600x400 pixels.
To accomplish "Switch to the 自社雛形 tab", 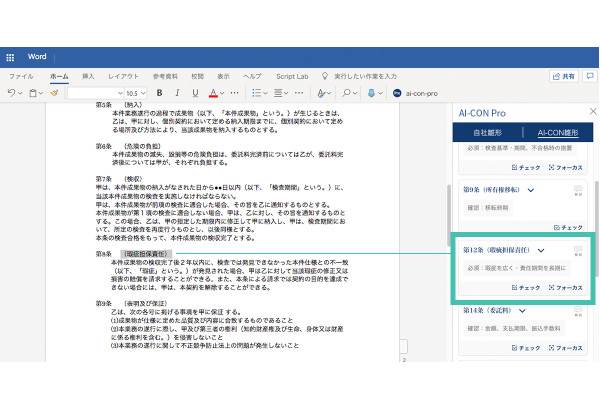I will click(x=487, y=132).
